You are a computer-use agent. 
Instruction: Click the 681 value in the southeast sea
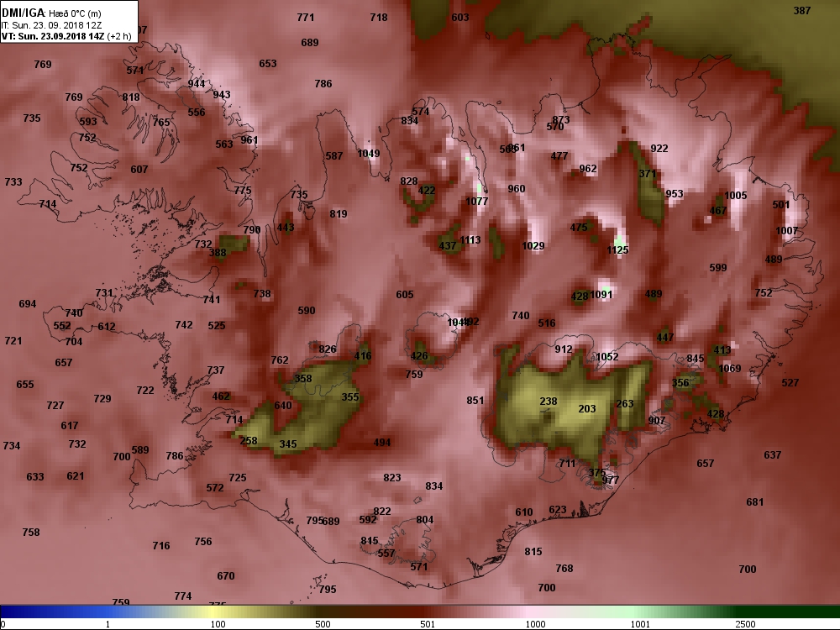755,502
